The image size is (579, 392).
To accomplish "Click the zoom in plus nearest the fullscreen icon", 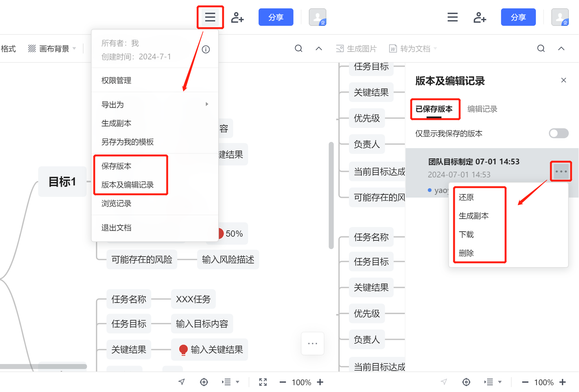I will 320,382.
